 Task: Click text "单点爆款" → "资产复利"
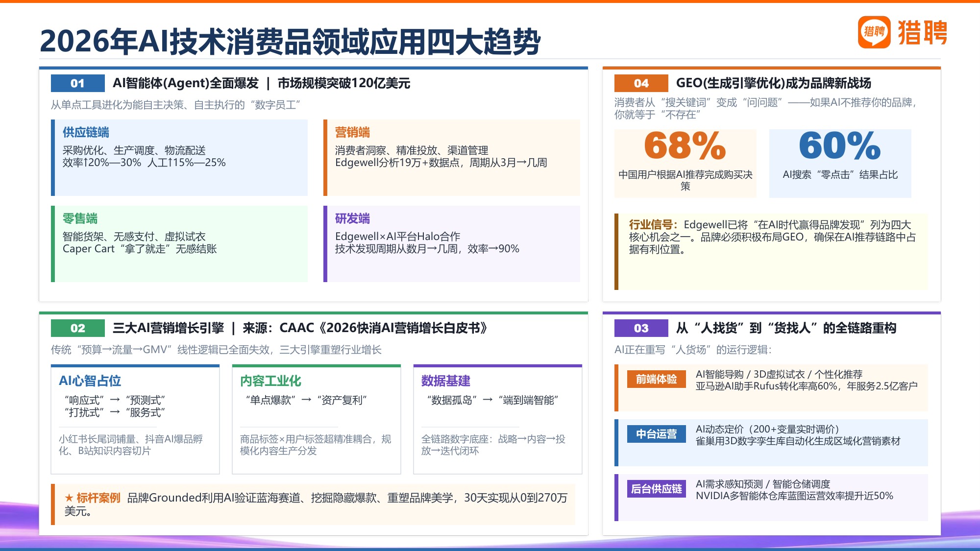click(306, 400)
